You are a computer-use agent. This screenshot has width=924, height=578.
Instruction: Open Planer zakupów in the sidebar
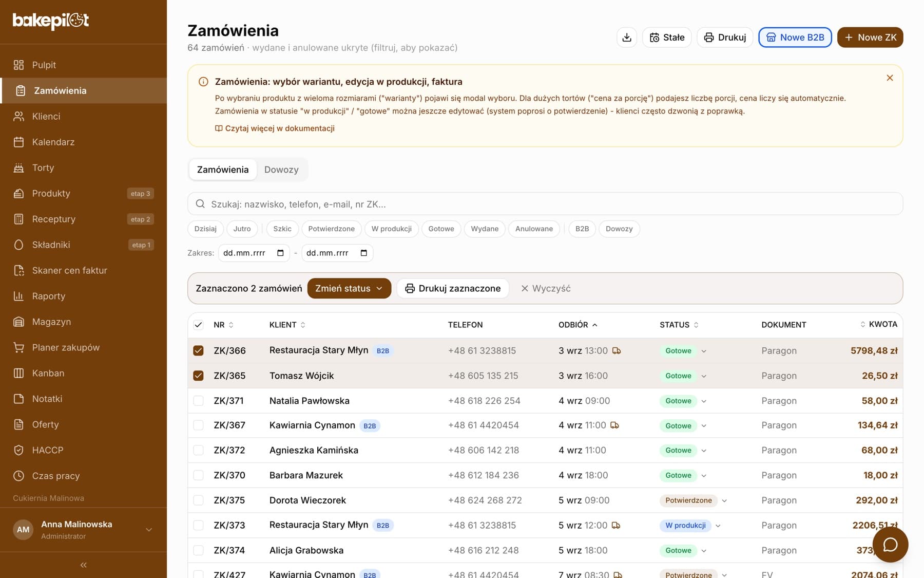83,348
